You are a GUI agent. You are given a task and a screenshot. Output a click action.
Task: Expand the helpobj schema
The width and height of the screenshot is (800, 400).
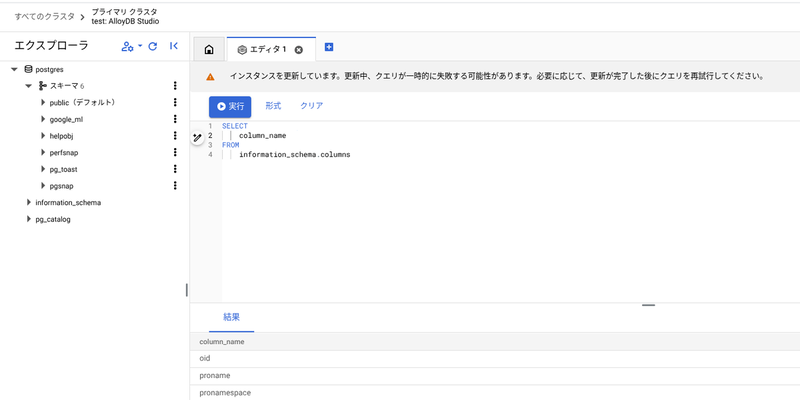[x=43, y=136]
